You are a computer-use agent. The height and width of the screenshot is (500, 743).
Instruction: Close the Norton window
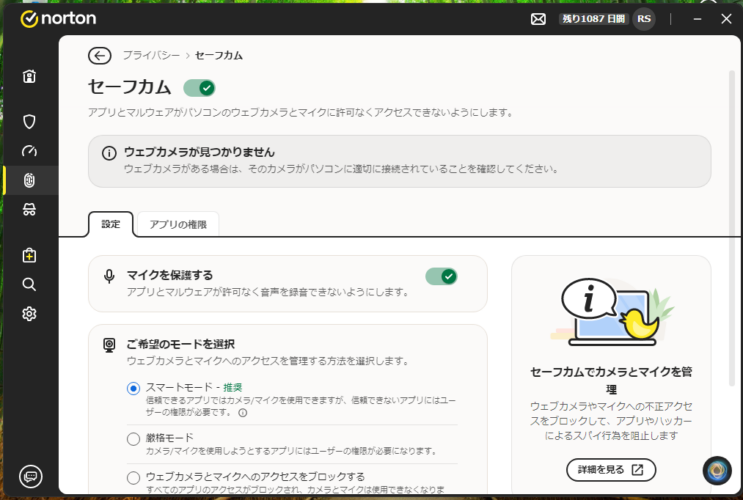[x=726, y=19]
